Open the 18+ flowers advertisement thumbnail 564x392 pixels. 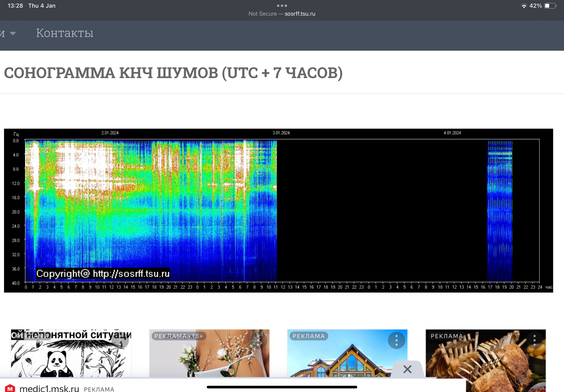pyautogui.click(x=209, y=353)
